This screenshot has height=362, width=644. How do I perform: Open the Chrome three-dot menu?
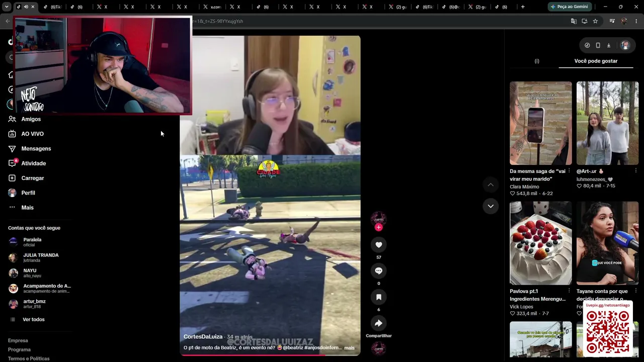click(x=636, y=21)
